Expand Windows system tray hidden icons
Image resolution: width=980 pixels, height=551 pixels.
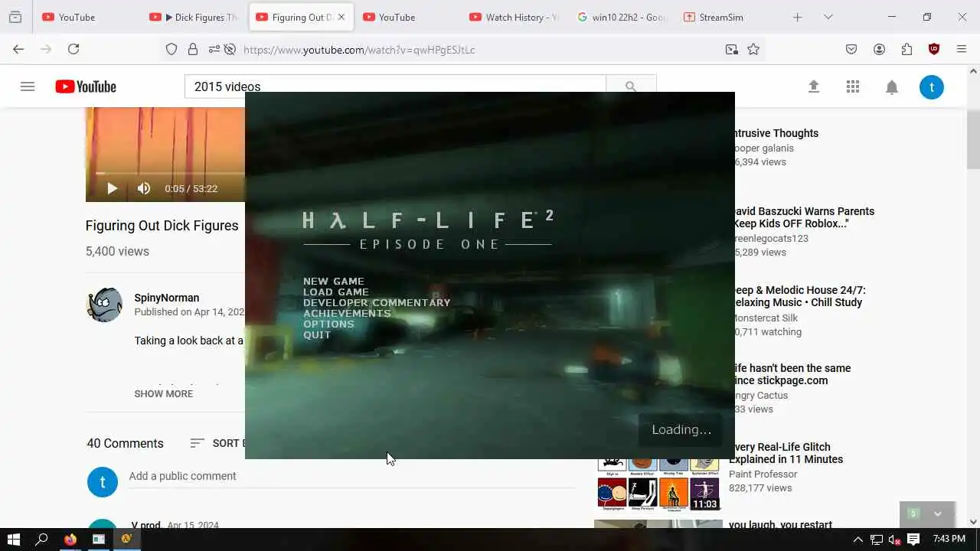pos(858,540)
